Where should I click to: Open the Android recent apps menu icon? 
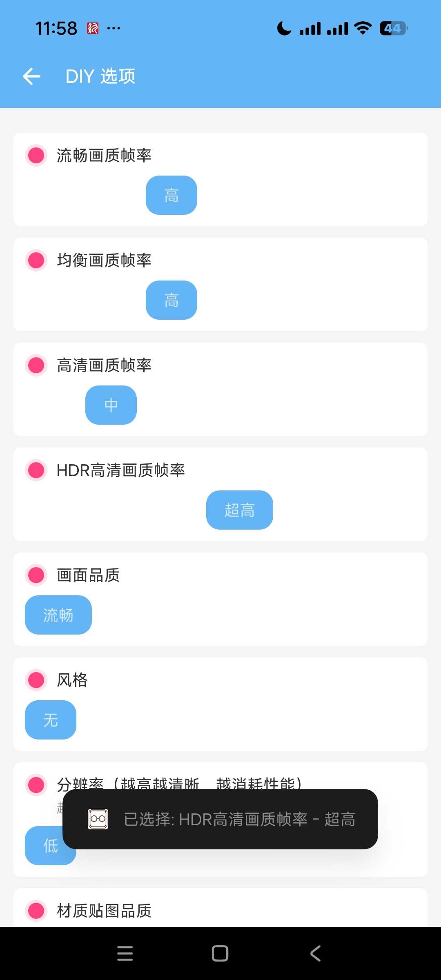(x=125, y=953)
